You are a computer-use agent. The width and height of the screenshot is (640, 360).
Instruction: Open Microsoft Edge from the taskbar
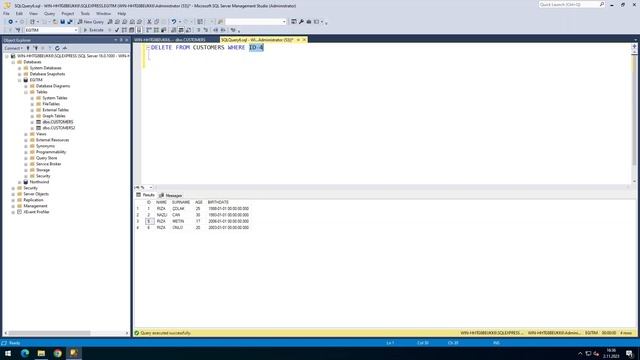(x=24, y=353)
